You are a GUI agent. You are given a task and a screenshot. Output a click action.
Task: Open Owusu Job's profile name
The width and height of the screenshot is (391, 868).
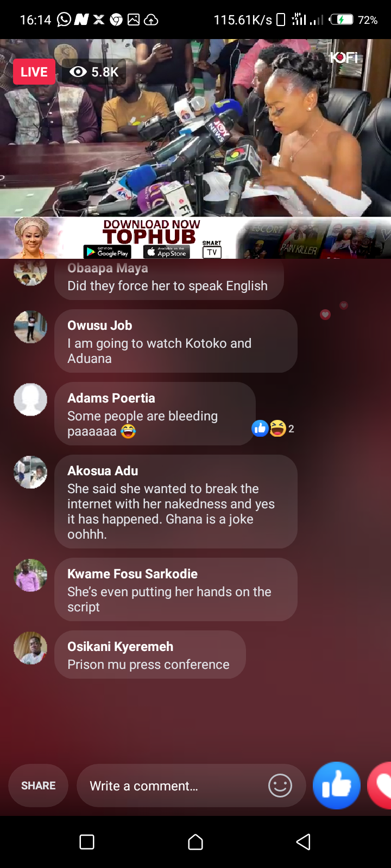pyautogui.click(x=99, y=325)
